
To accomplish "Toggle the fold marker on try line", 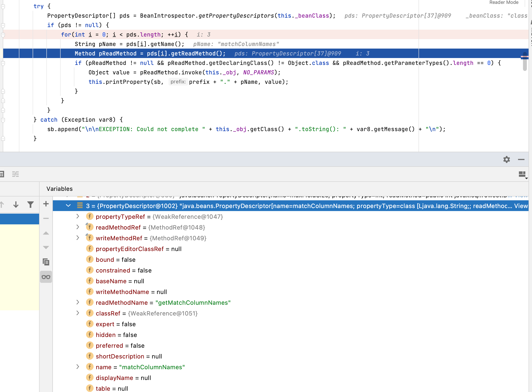I will [3, 7].
